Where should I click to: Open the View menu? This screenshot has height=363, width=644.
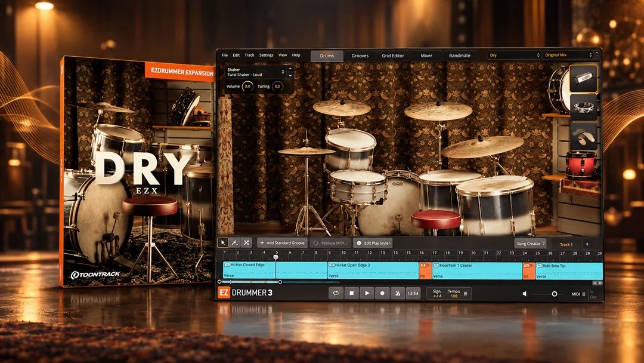[x=283, y=55]
